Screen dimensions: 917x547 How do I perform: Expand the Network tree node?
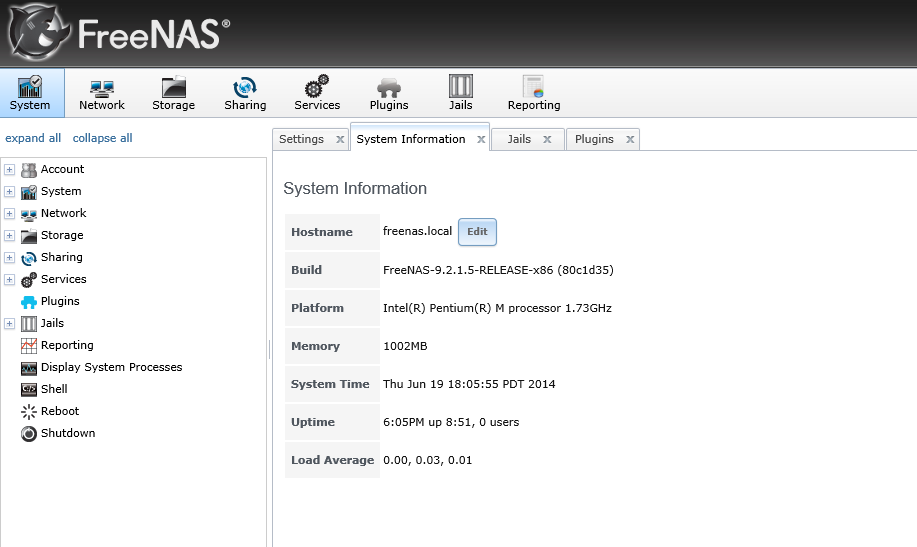coord(9,214)
